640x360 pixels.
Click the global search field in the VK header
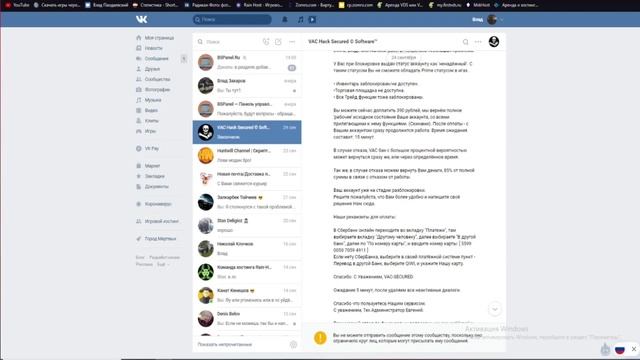pyautogui.click(x=232, y=19)
